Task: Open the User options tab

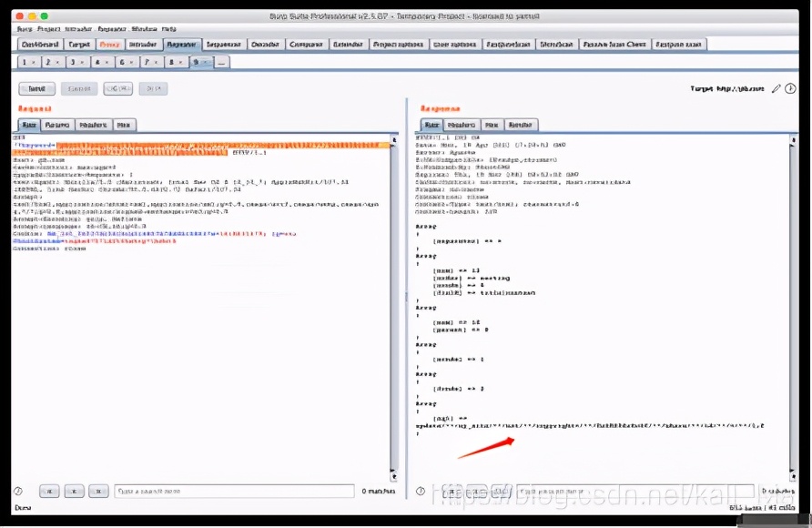Action: [x=454, y=45]
